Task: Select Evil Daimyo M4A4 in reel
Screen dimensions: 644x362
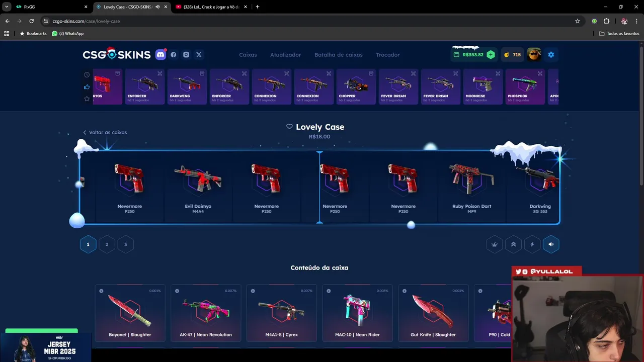Action: tap(198, 187)
